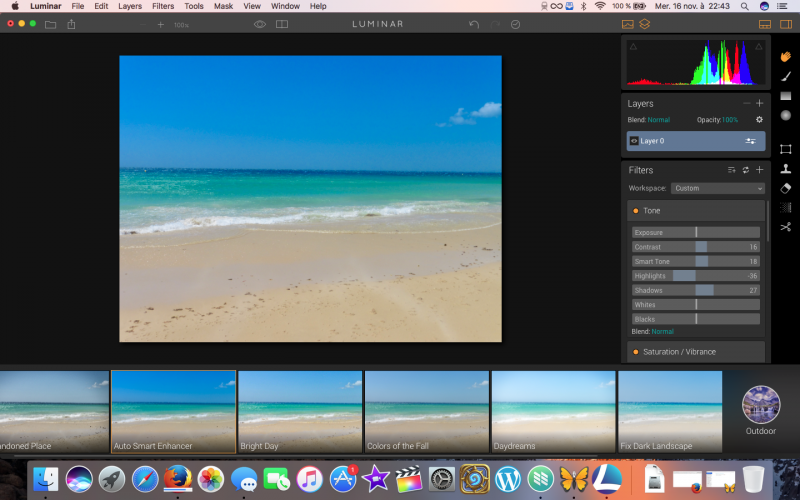Open layer settings gear icon
800x500 pixels.
(759, 119)
